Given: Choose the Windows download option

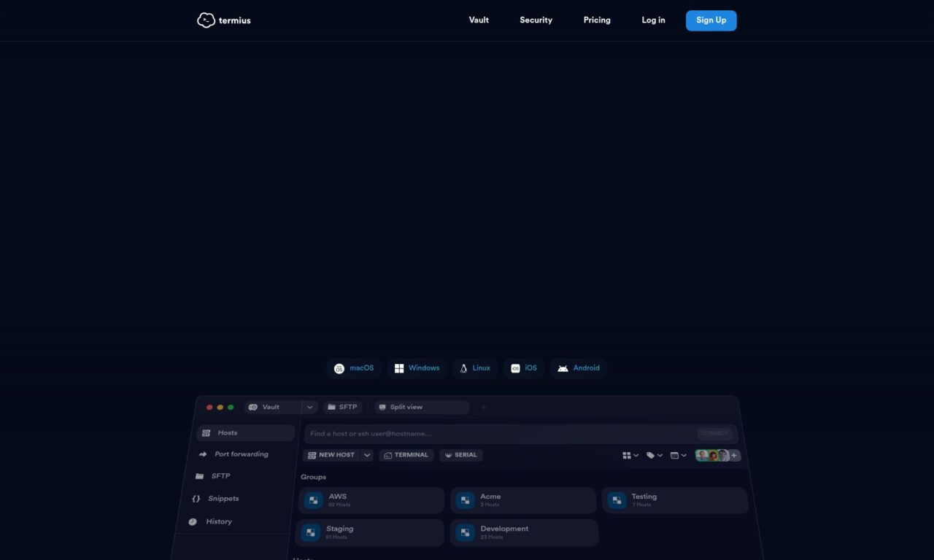Looking at the screenshot, I should coord(417,368).
